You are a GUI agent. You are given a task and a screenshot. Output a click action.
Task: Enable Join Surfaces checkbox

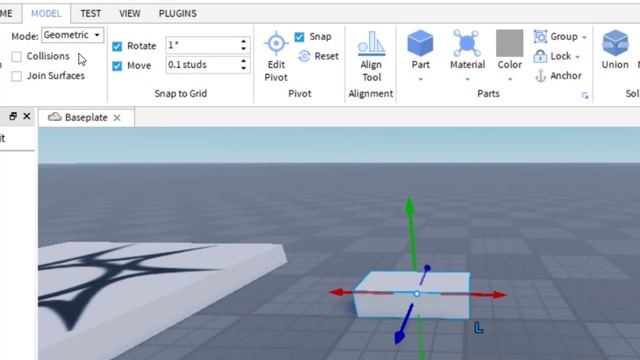pyautogui.click(x=17, y=76)
